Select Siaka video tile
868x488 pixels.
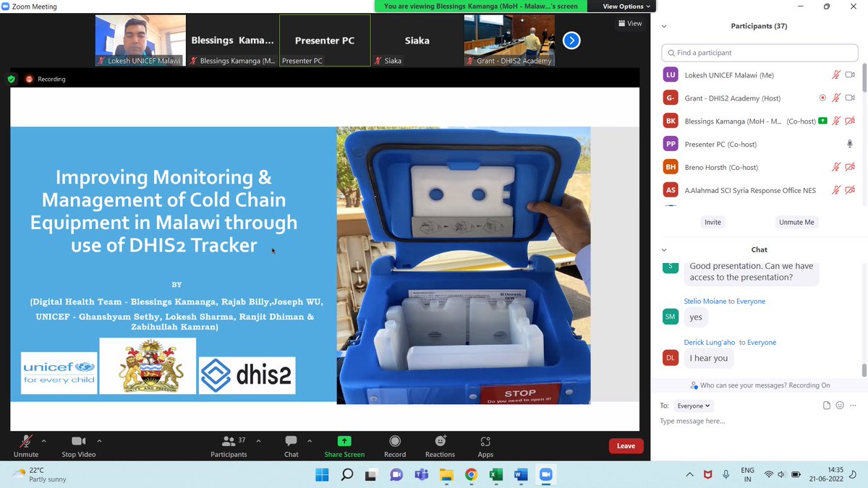(x=417, y=40)
